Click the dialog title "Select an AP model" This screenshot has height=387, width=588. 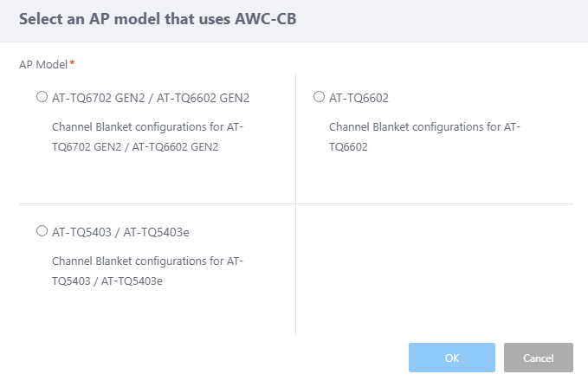pyautogui.click(x=104, y=20)
